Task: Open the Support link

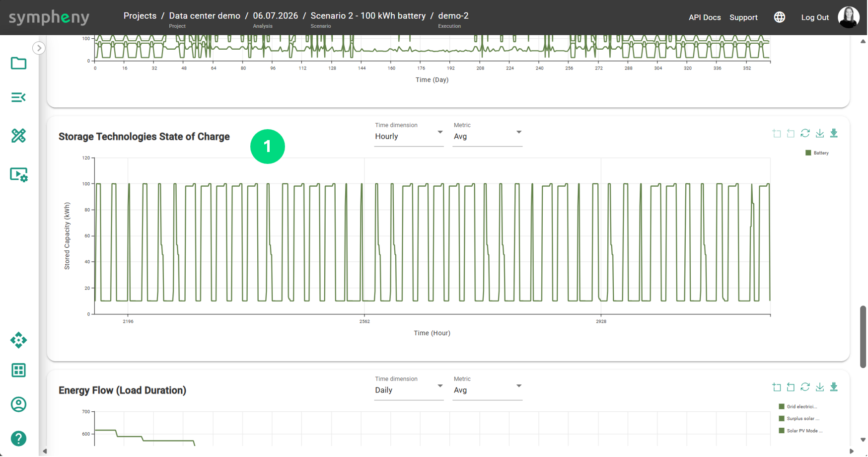Action: (x=744, y=17)
